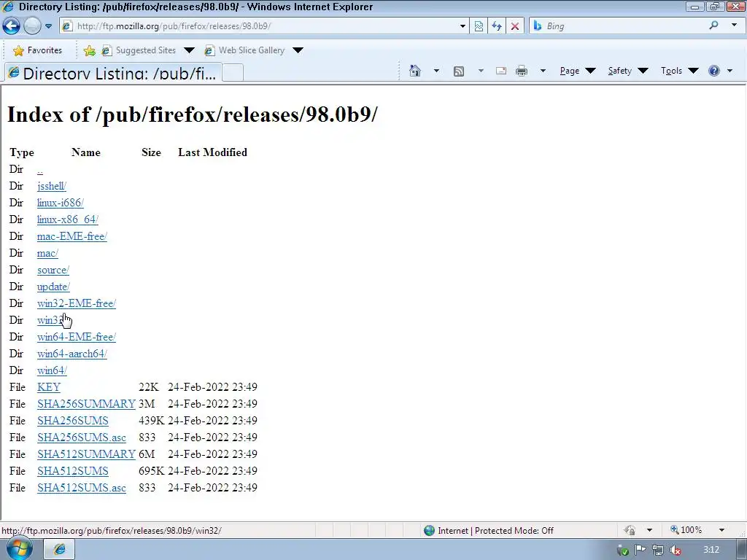Viewport: 747px width, 560px height.
Task: Click into the address bar URL field
Action: 264,26
